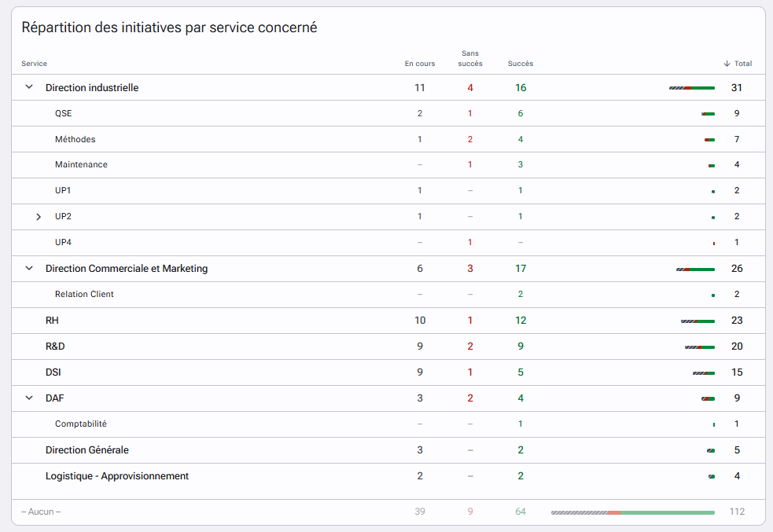Open the Comptabilité sub-service row
This screenshot has width=773, height=532.
388,424
